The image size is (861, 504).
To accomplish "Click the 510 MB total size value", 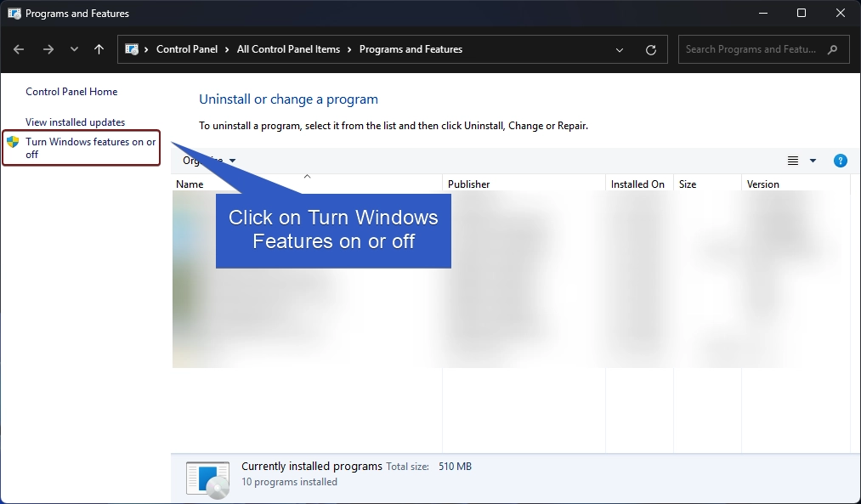I will pyautogui.click(x=455, y=467).
